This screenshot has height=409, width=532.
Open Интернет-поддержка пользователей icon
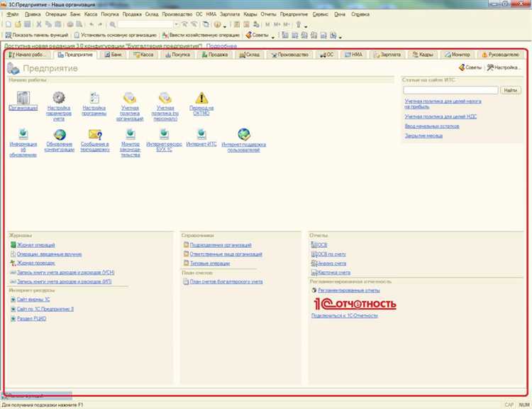click(243, 134)
